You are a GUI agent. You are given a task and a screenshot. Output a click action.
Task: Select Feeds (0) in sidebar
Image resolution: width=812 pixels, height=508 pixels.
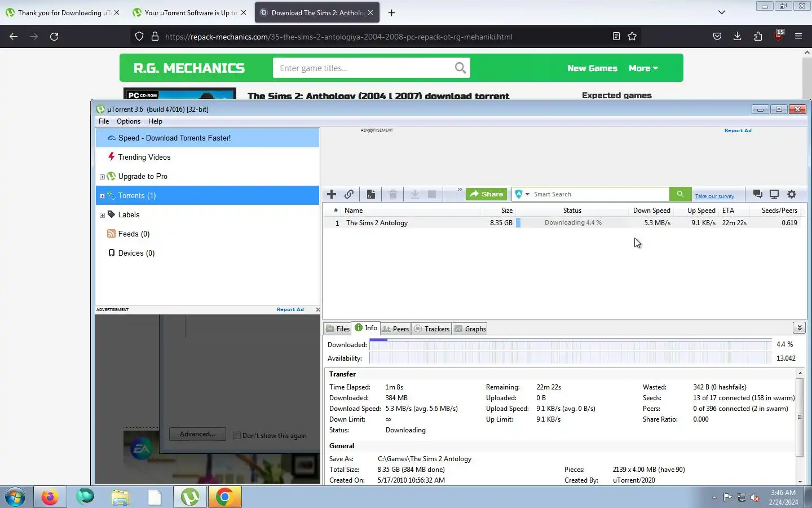208,234
